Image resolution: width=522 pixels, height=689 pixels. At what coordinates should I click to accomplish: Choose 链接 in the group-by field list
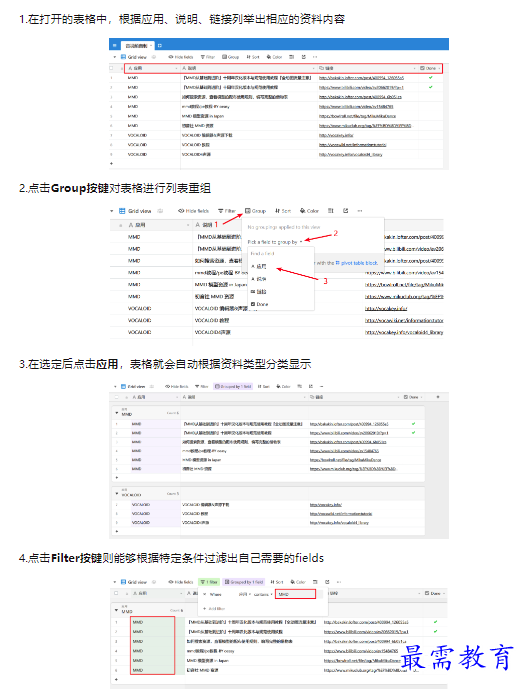click(x=259, y=291)
